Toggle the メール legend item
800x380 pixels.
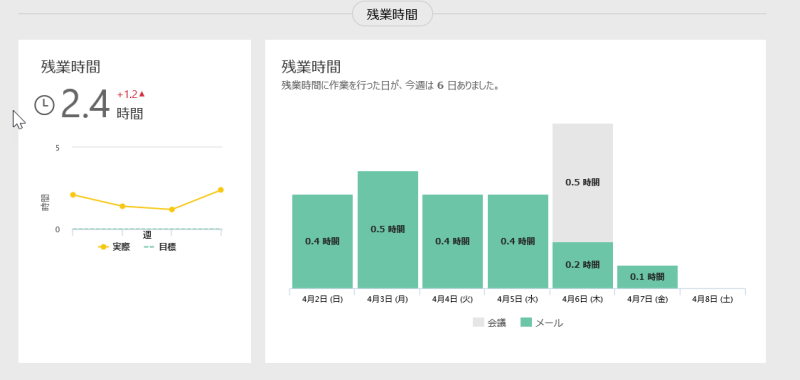click(x=542, y=322)
